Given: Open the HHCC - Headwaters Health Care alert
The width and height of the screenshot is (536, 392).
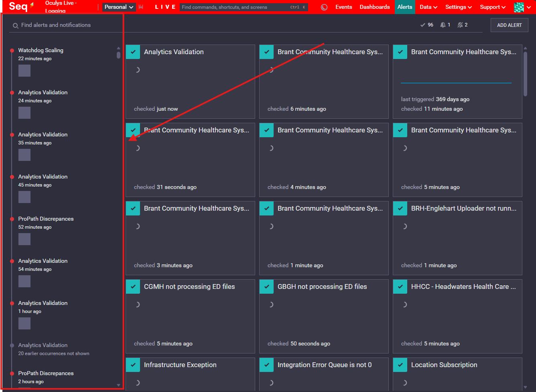Looking at the screenshot, I should pos(463,286).
